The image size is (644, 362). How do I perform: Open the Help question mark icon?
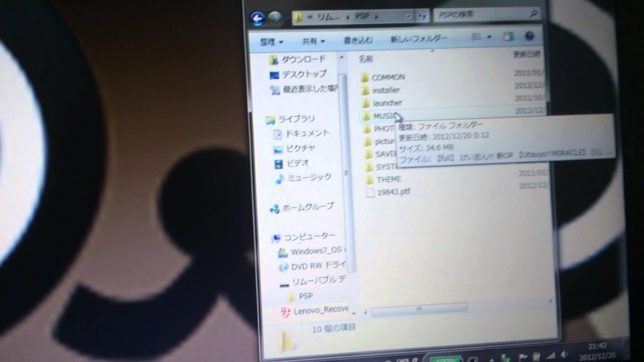tap(529, 36)
